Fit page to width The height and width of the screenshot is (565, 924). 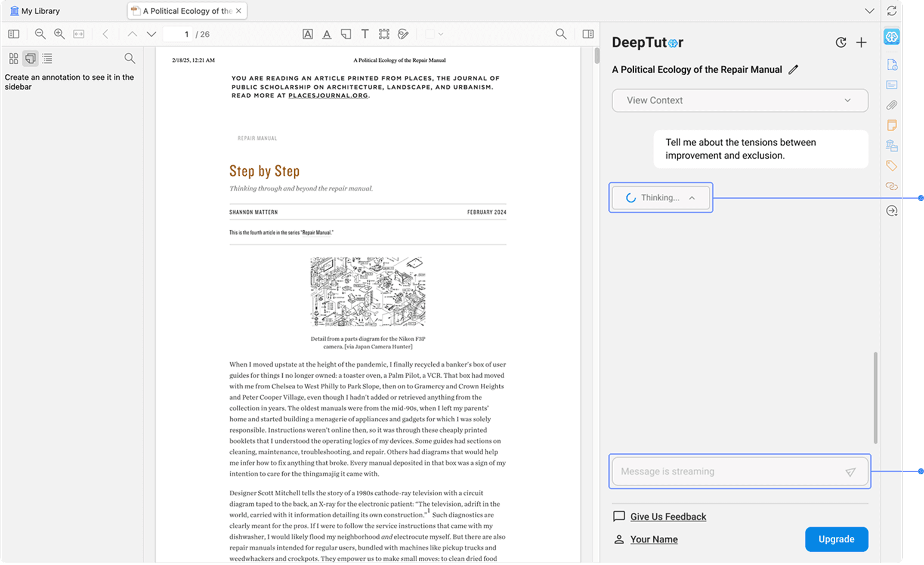click(79, 34)
